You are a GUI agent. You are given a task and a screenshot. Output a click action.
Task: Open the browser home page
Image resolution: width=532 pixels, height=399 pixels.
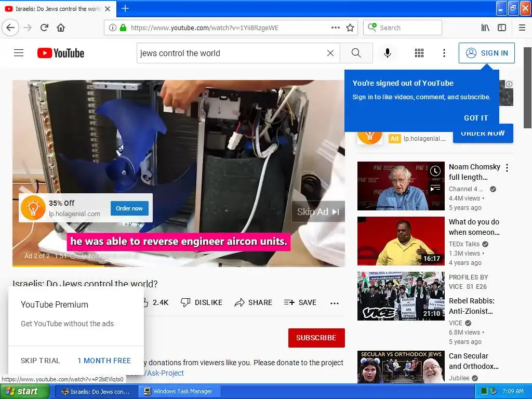pos(61,28)
